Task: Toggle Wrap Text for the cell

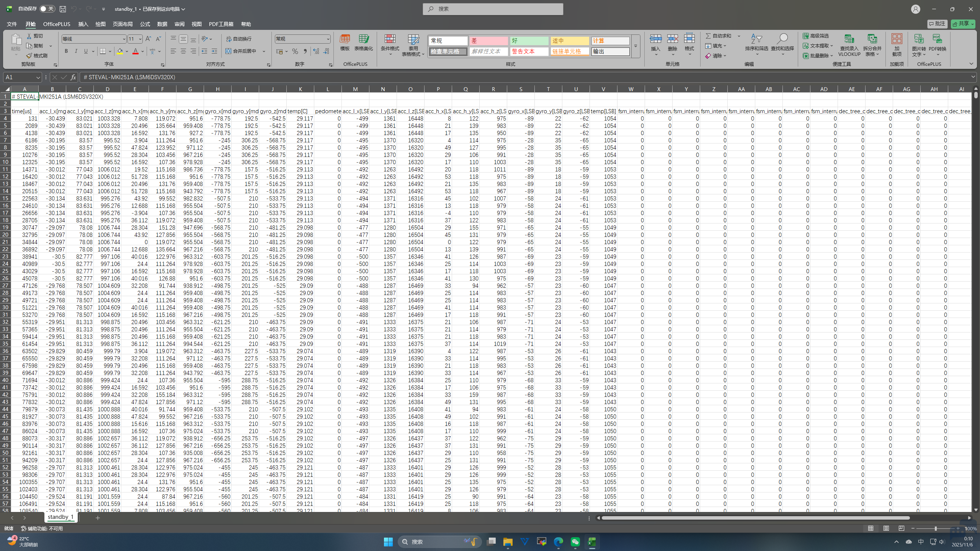Action: coord(229,39)
